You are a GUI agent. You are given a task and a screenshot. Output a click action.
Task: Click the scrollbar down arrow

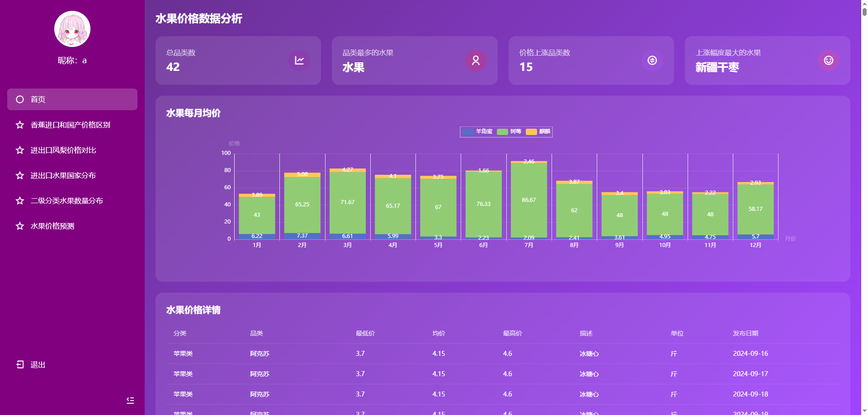point(864,411)
